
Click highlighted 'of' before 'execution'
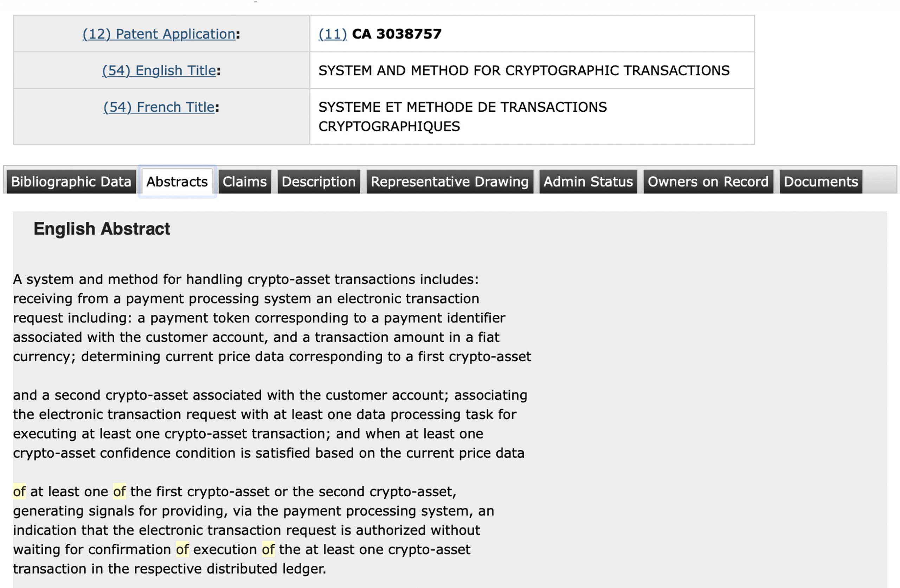pos(182,549)
